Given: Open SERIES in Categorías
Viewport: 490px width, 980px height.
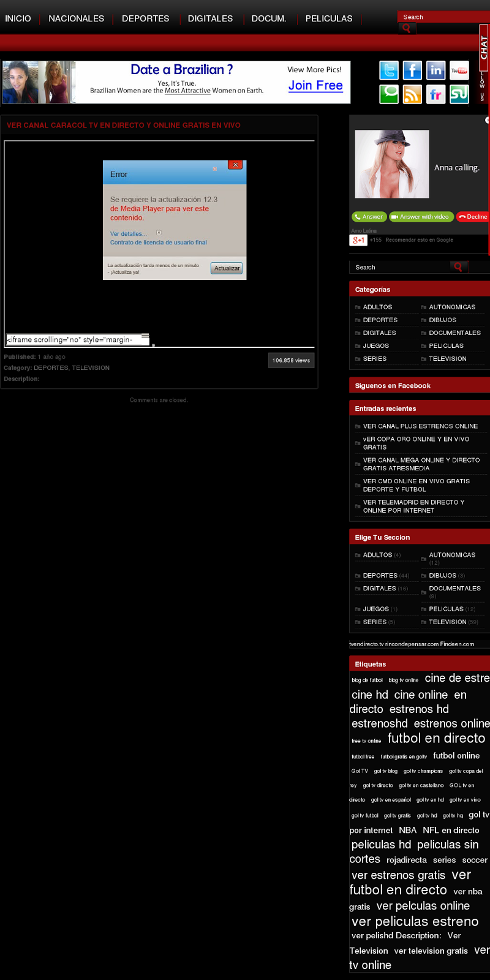Looking at the screenshot, I should (374, 358).
